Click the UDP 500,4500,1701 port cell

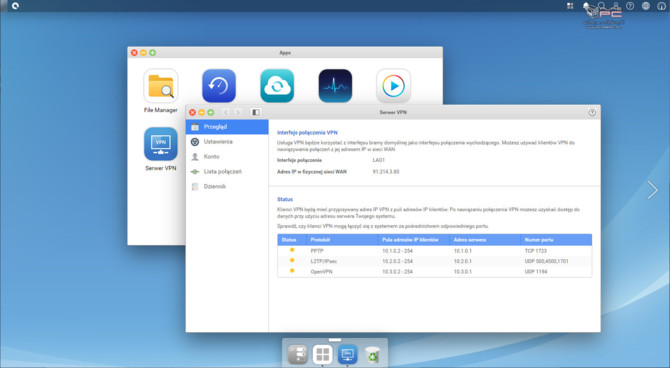pos(547,261)
